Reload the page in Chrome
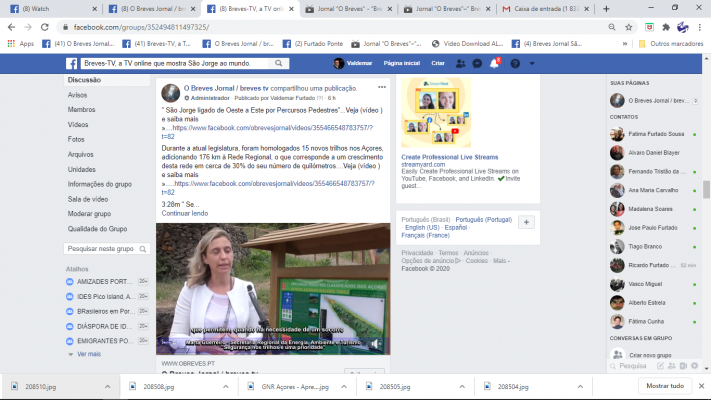The image size is (711, 400). (47, 26)
